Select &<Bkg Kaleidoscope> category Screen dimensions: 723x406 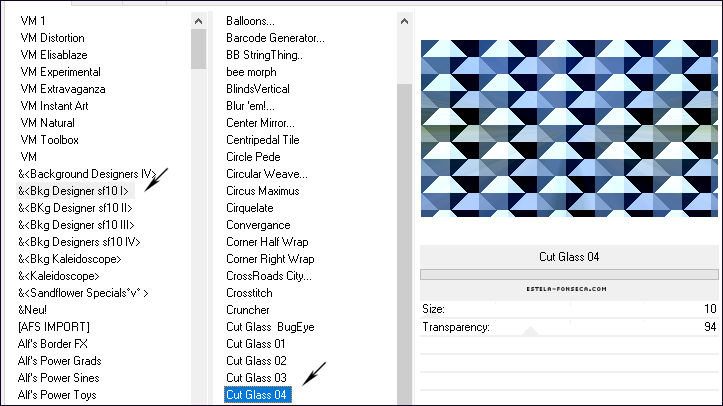pyautogui.click(x=70, y=259)
